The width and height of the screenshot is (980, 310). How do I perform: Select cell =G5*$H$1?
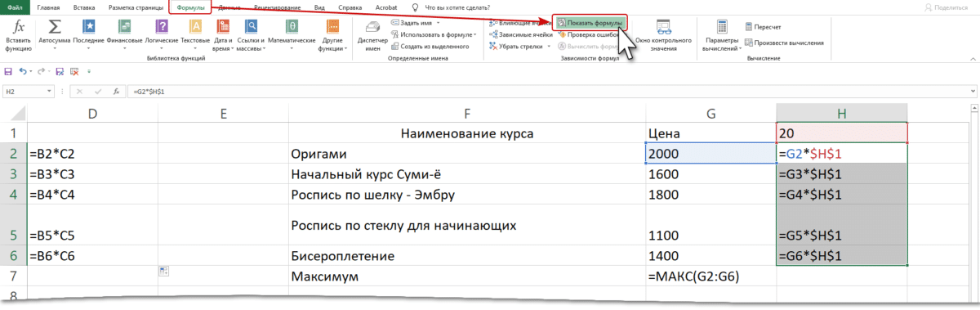pos(842,225)
